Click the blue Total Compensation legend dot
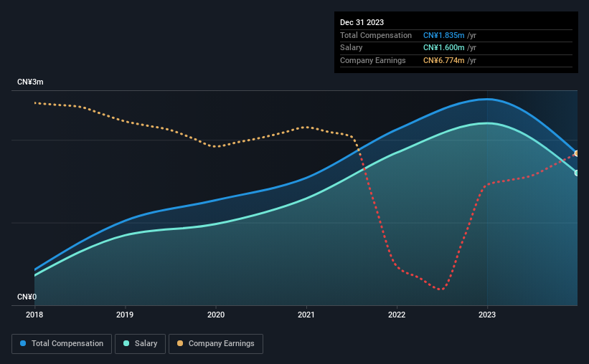The width and height of the screenshot is (589, 364). coord(23,343)
